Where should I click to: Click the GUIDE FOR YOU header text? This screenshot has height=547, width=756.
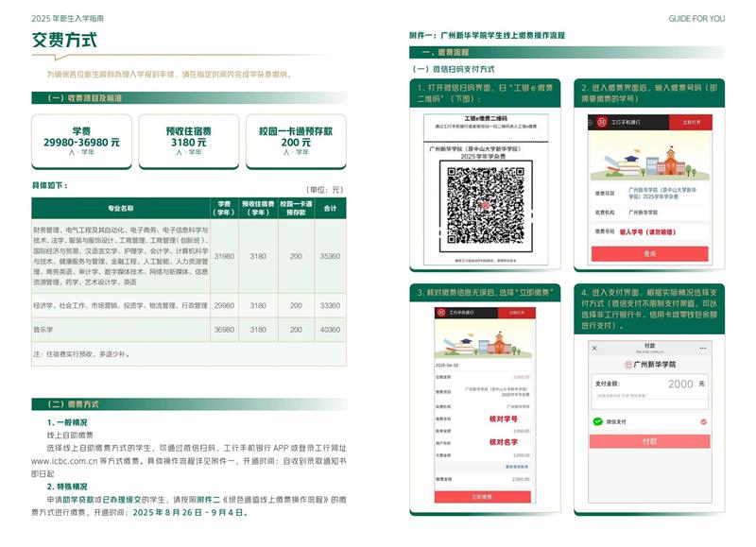coord(696,19)
